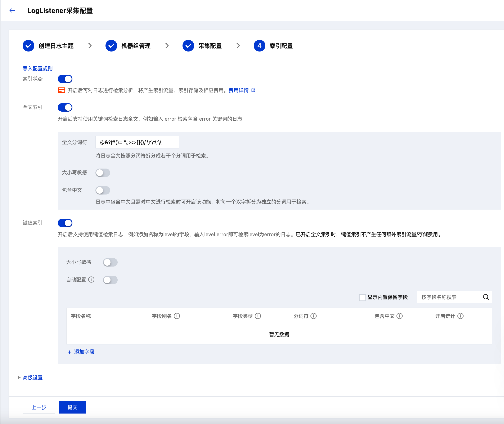
Task: Go to the 采集配置 step
Action: point(210,46)
